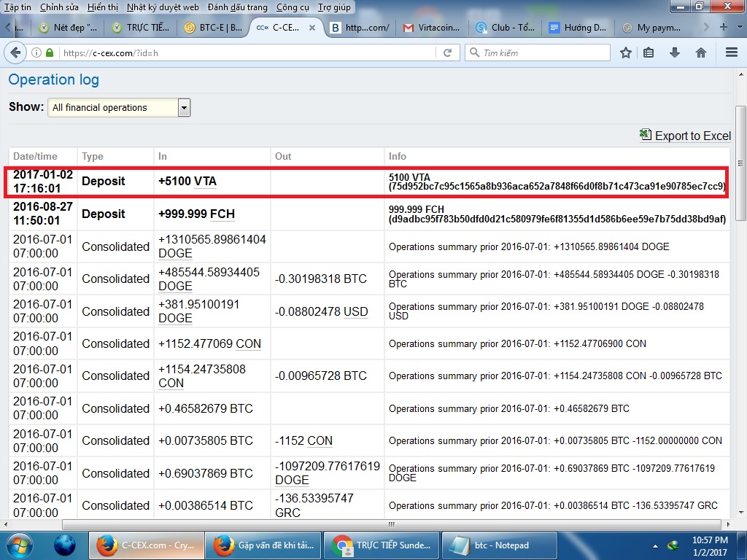This screenshot has height=560, width=747.
Task: Switch to the TRỰC TIẾ... tab
Action: pos(141,28)
